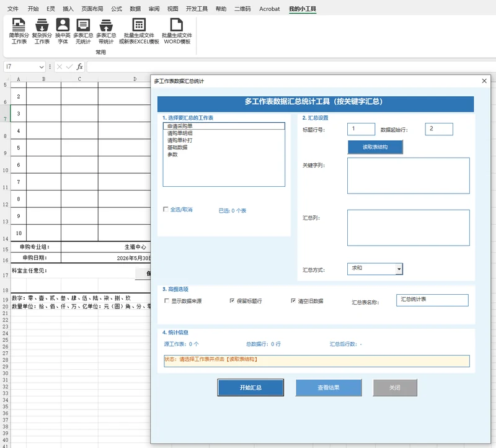The image size is (496, 448).
Task: Toggle the 全选/取消 checkbox
Action: pyautogui.click(x=166, y=209)
